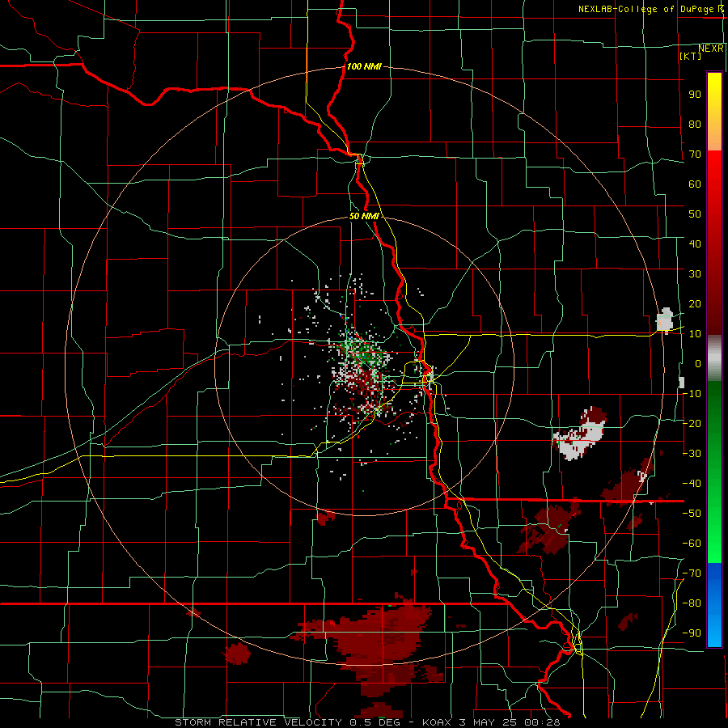
Task: Click the gray zero-velocity segment of the color bar
Action: pyautogui.click(x=714, y=358)
